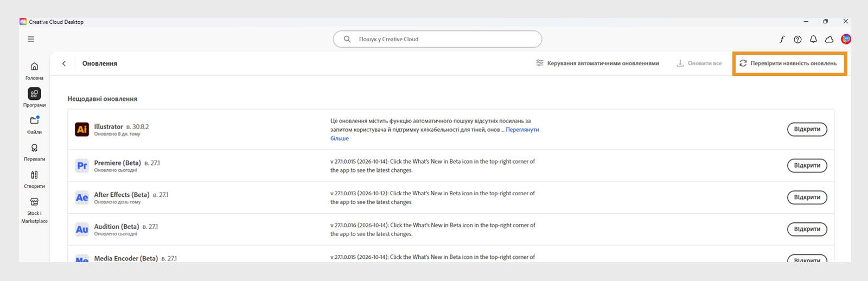Go to Головна home in sidebar

click(34, 71)
